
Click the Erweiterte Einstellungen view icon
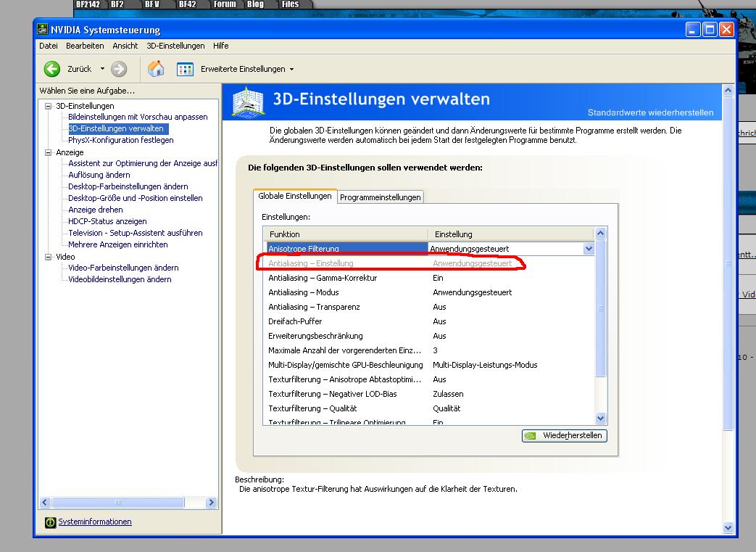pyautogui.click(x=185, y=69)
